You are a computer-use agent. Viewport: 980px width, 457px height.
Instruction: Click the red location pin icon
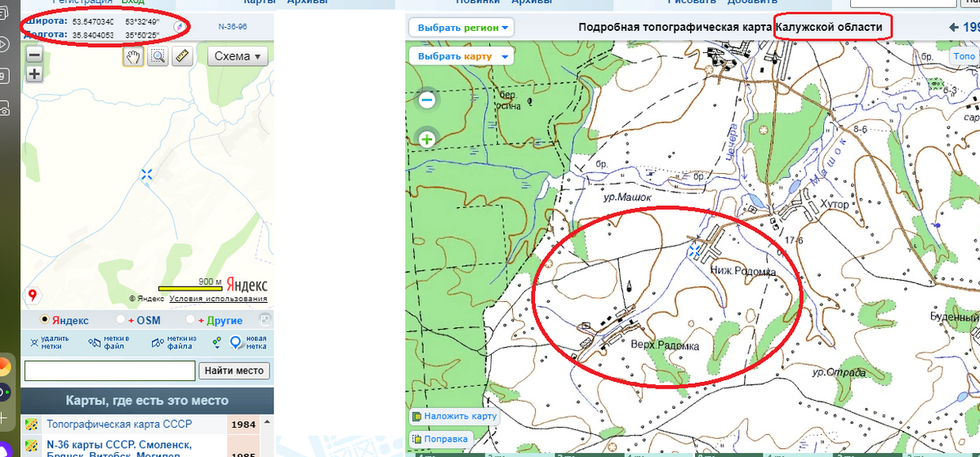click(33, 295)
